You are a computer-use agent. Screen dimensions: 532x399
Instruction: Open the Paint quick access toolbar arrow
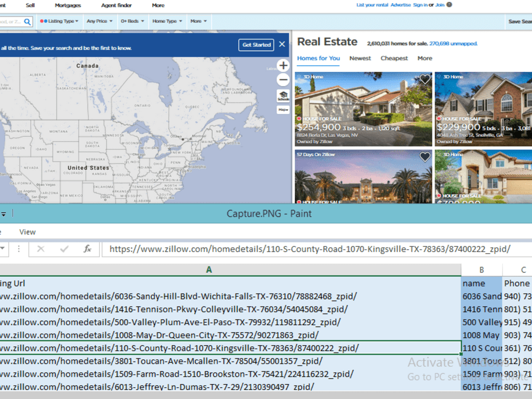3,214
